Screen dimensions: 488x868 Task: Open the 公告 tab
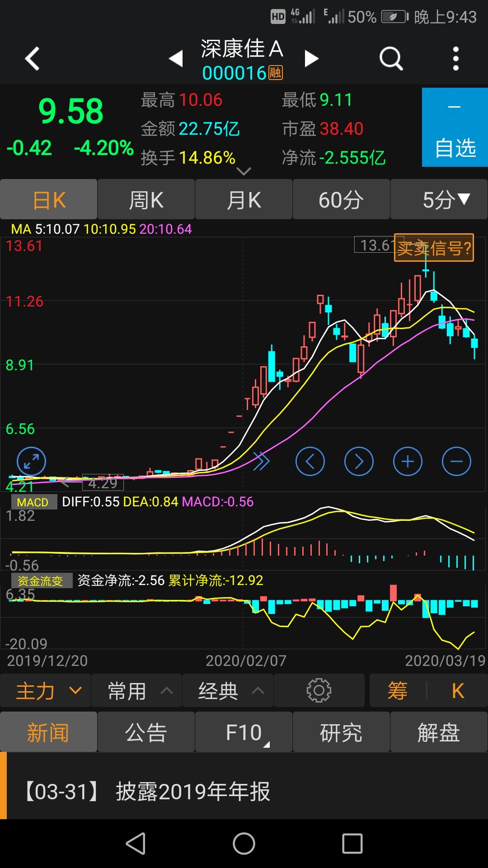[146, 732]
